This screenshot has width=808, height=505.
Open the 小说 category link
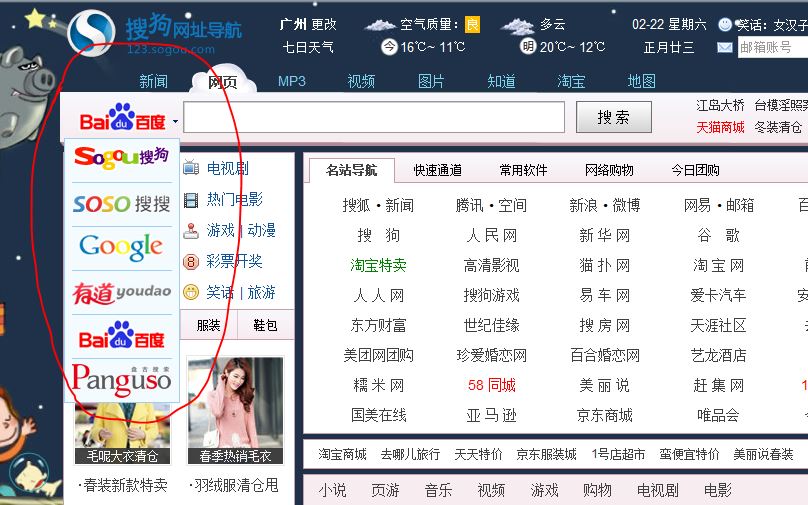(x=332, y=490)
